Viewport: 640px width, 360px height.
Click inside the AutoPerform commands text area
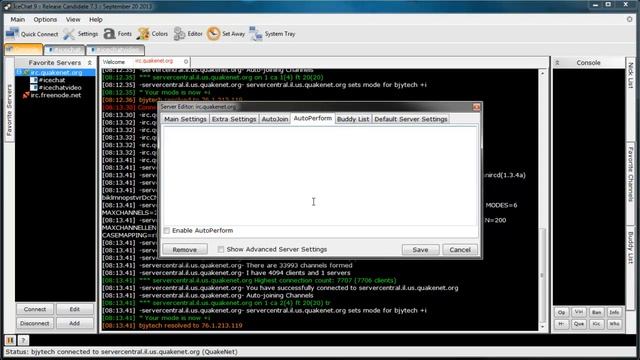pyautogui.click(x=320, y=176)
